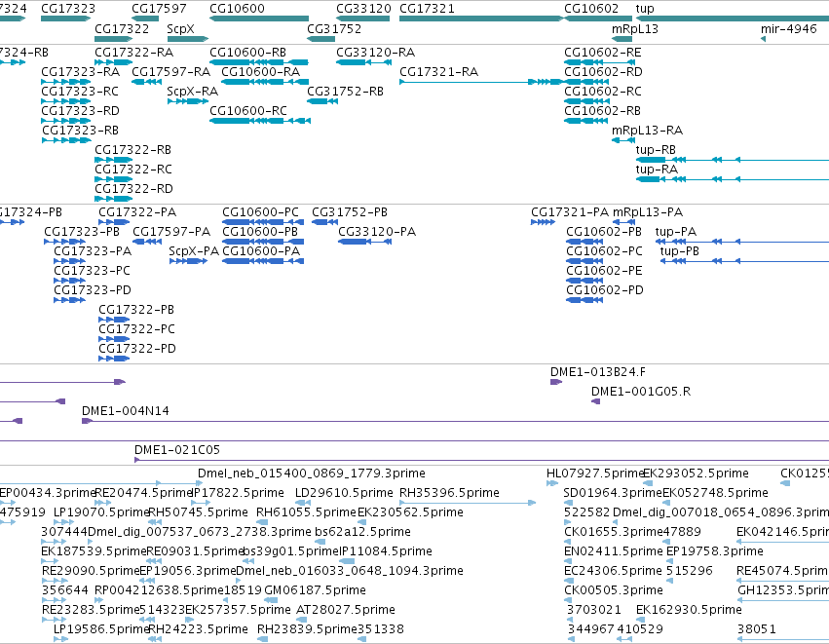829x644 pixels.
Task: Select the CG31752 gene label
Action: (x=334, y=28)
